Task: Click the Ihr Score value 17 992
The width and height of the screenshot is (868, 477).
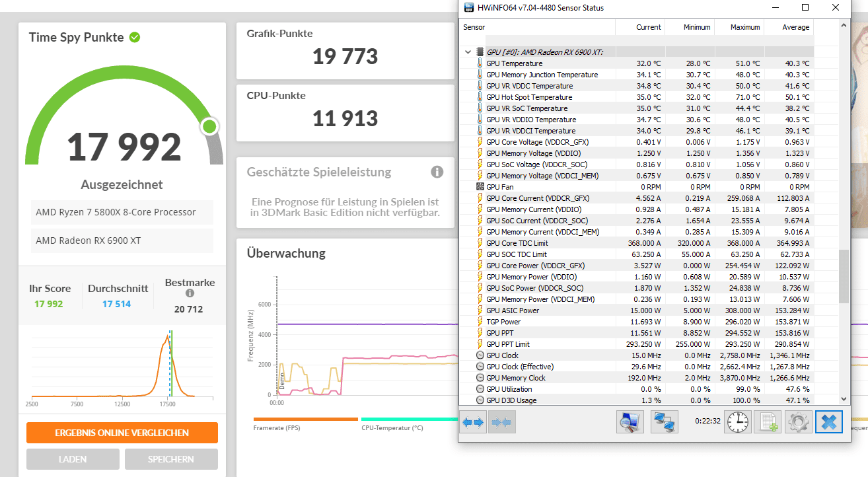Action: pyautogui.click(x=49, y=304)
